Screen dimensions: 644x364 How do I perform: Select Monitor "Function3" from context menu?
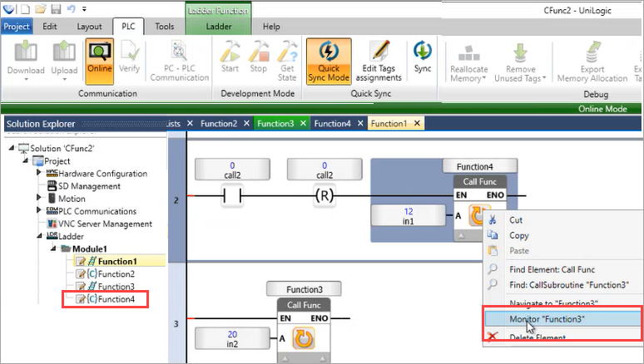click(537, 318)
